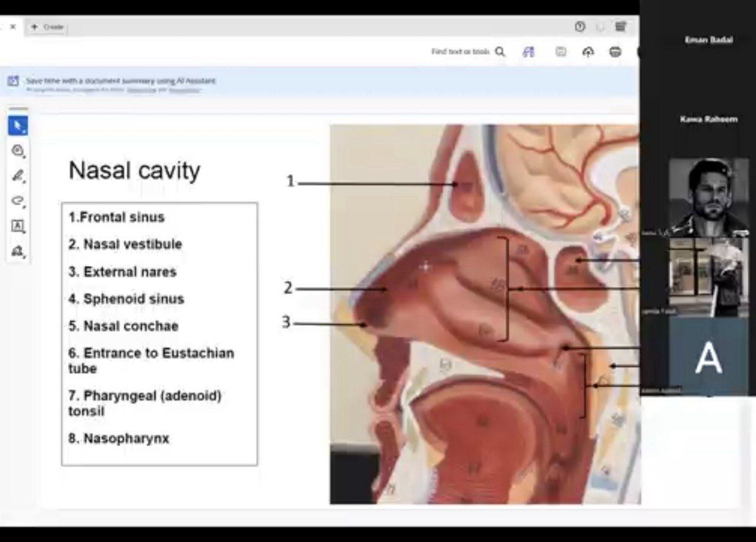Image resolution: width=756 pixels, height=542 pixels.
Task: Click the AI Assistant icon in top toolbar
Action: (529, 52)
